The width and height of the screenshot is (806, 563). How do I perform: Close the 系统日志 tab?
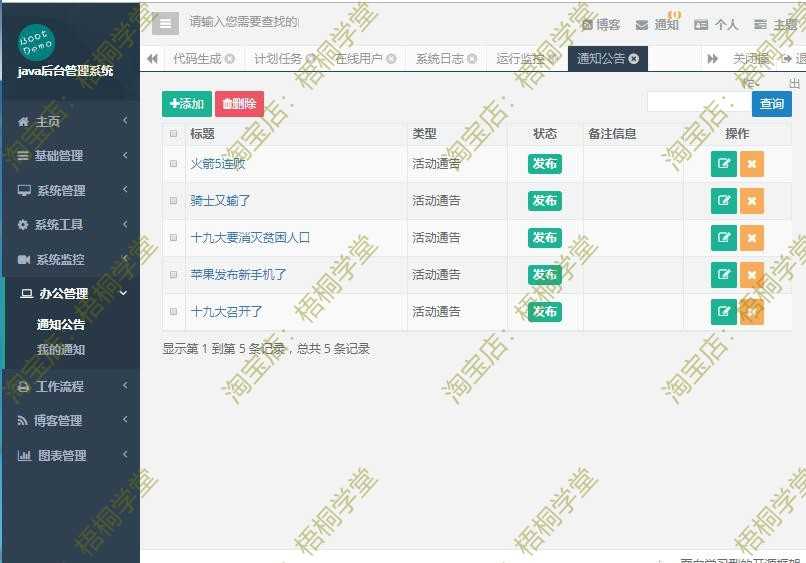point(472,59)
